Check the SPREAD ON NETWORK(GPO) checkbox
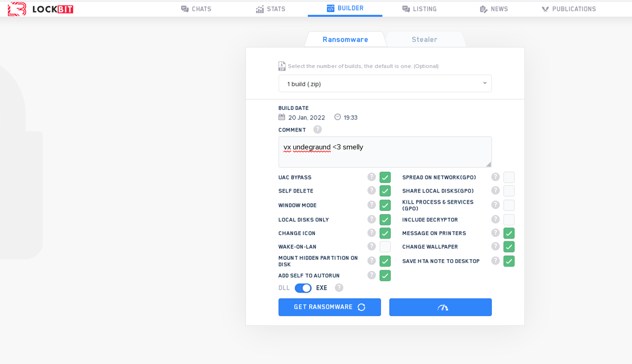This screenshot has height=364, width=632. 509,177
